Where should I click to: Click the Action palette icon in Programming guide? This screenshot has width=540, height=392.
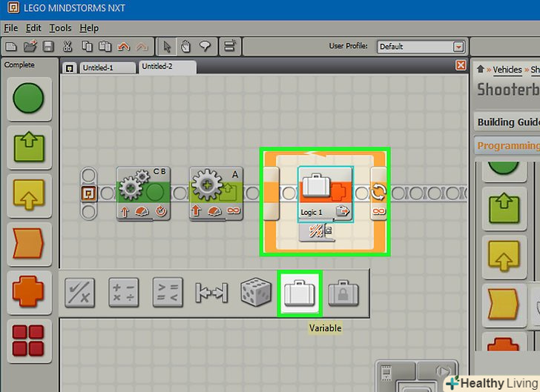(x=504, y=208)
